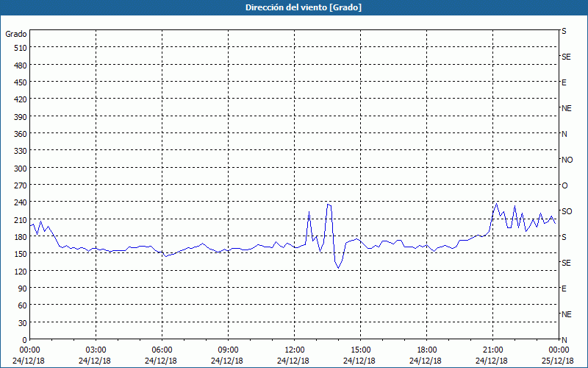Select the SE compass label near the 480 gridline
588x368 pixels.
[x=566, y=57]
